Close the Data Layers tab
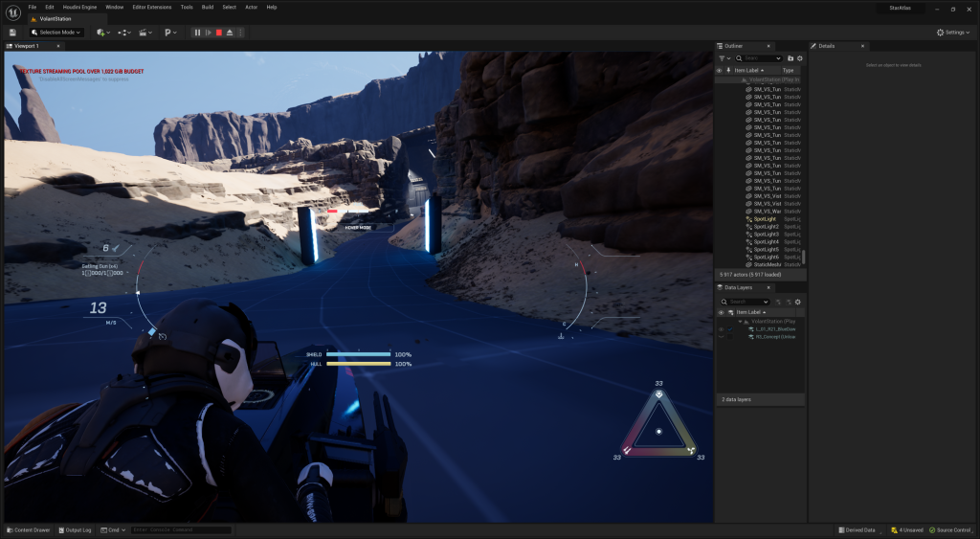980x539 pixels. [x=768, y=287]
